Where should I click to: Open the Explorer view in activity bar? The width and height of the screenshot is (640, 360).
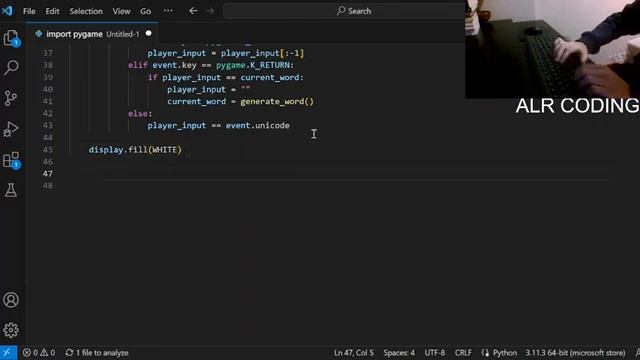(x=11, y=38)
